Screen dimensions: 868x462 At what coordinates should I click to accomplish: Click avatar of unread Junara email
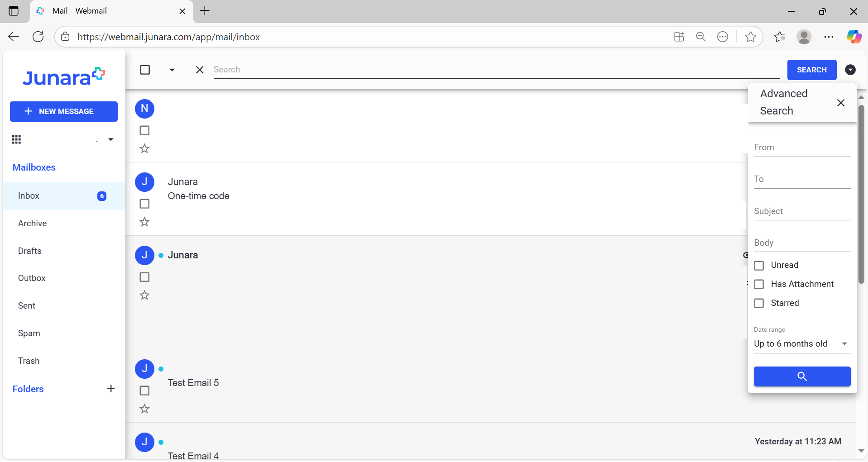(145, 255)
